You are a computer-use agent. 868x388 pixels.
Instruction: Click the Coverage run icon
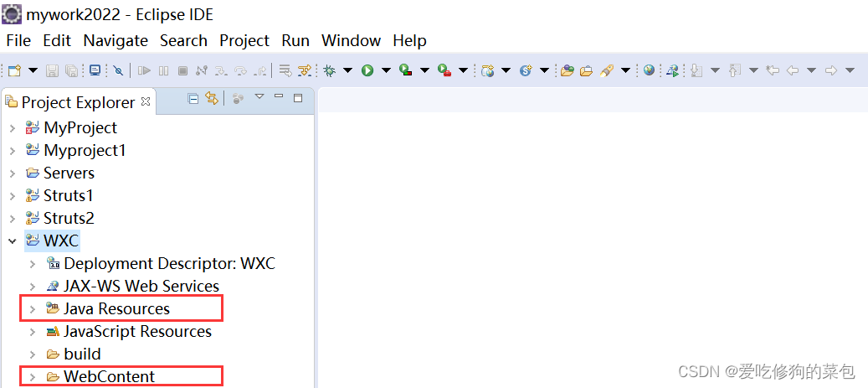(406, 70)
